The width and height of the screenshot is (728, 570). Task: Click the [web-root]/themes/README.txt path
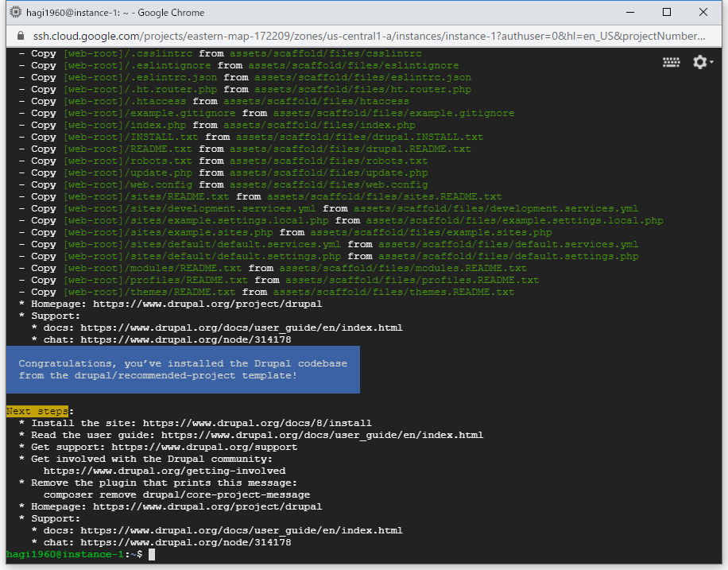click(x=149, y=292)
